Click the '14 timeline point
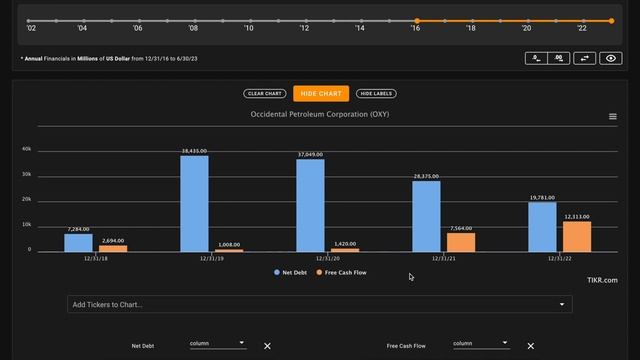This screenshot has width=640, height=360. tap(361, 21)
